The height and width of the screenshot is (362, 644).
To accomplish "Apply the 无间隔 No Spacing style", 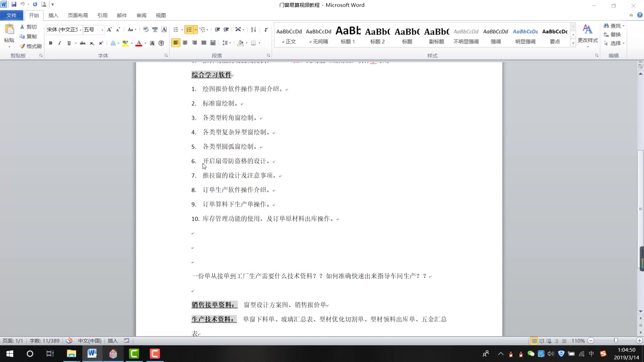I will (x=318, y=35).
